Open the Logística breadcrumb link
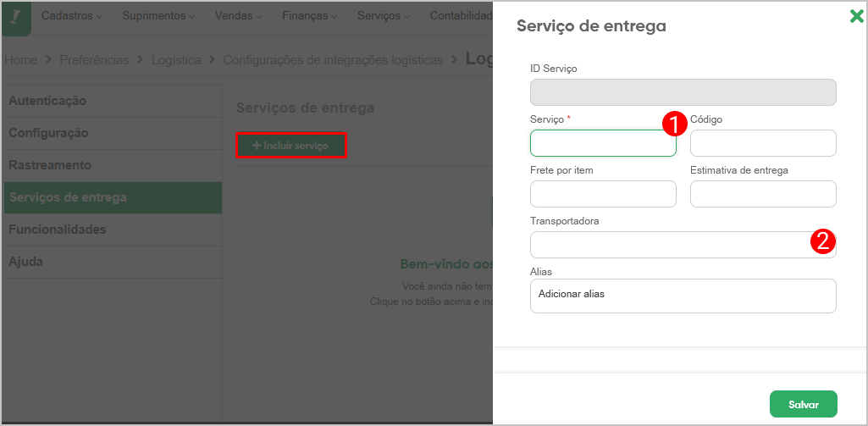 (176, 60)
